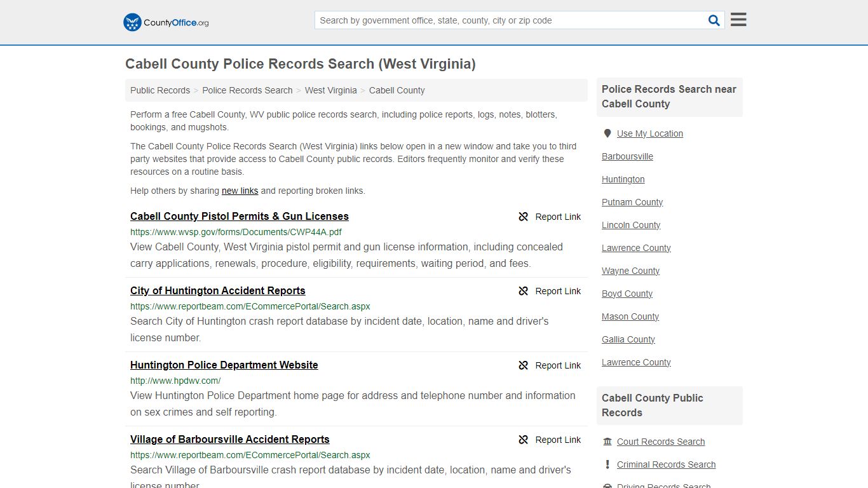Open Wayne County link
The image size is (868, 488).
[x=630, y=271]
